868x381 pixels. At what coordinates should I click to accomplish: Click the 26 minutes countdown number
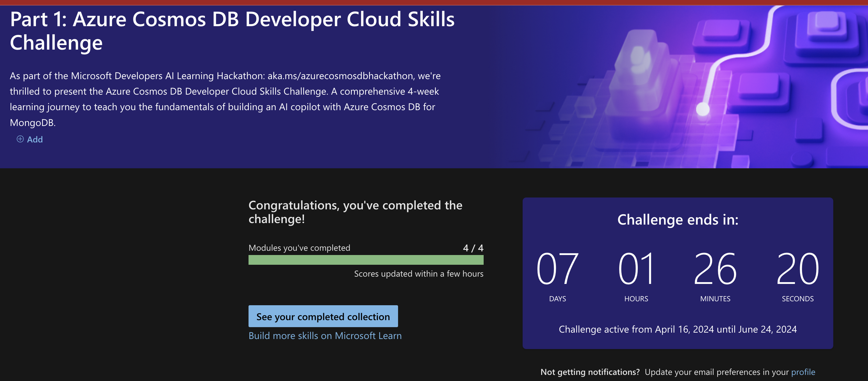tap(715, 269)
